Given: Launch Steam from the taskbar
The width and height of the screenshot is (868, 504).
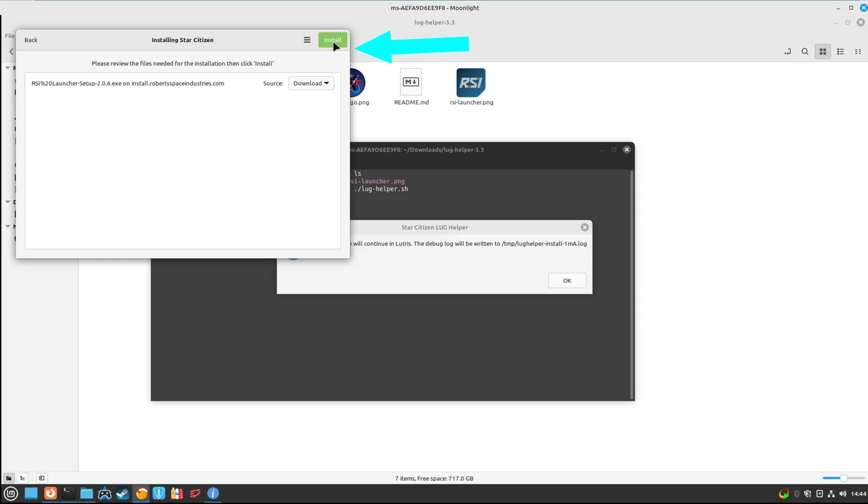Looking at the screenshot, I should 123,493.
